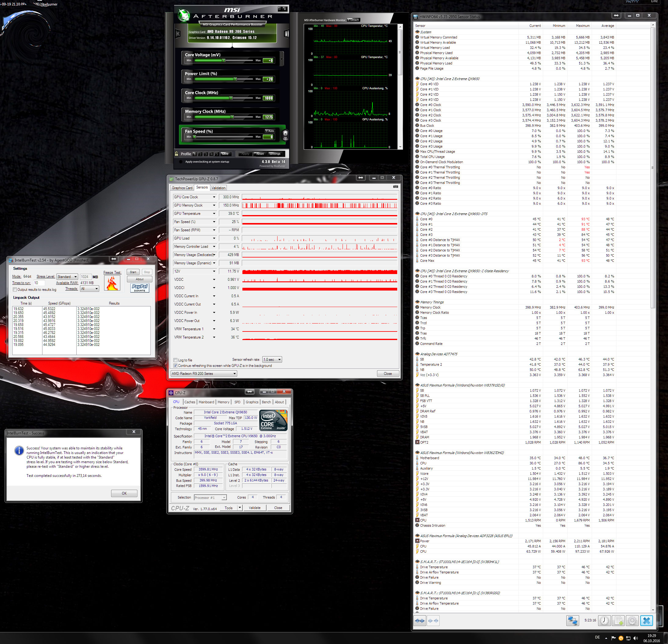The width and height of the screenshot is (668, 644).
Task: Click HWiNFO sensor list vertical scrollbar
Action: [x=653, y=317]
